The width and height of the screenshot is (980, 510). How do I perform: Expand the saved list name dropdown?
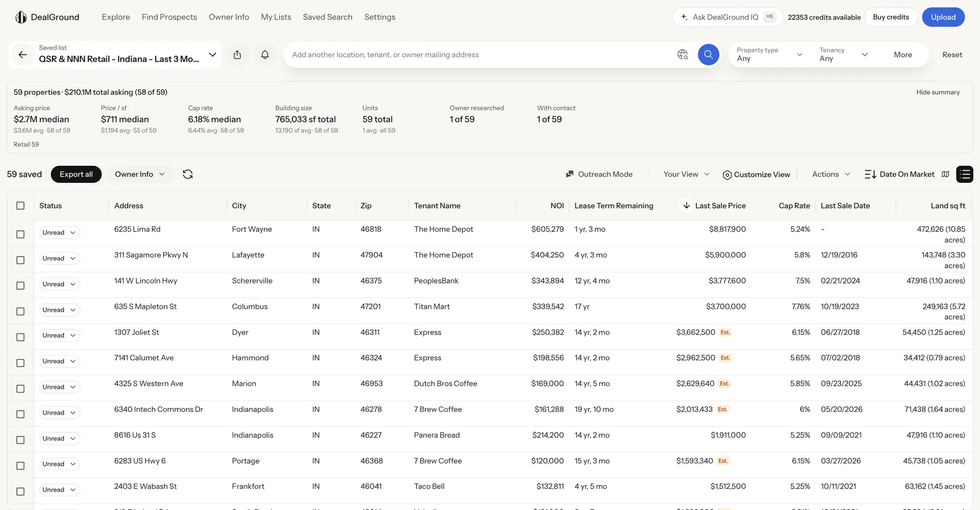[x=212, y=54]
